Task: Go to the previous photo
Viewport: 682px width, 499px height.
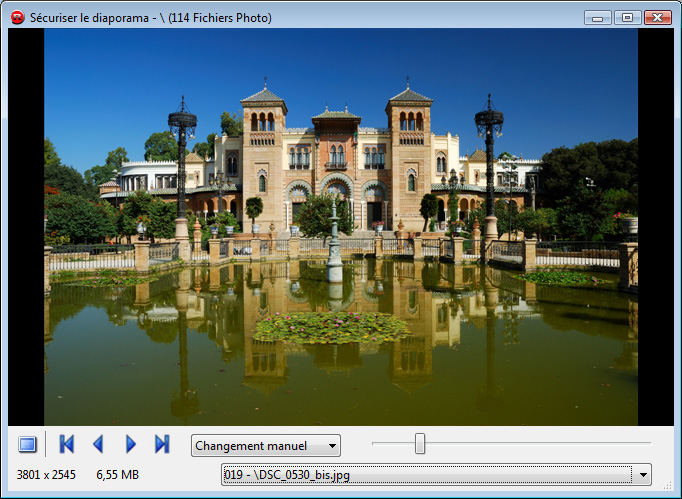Action: pos(98,444)
